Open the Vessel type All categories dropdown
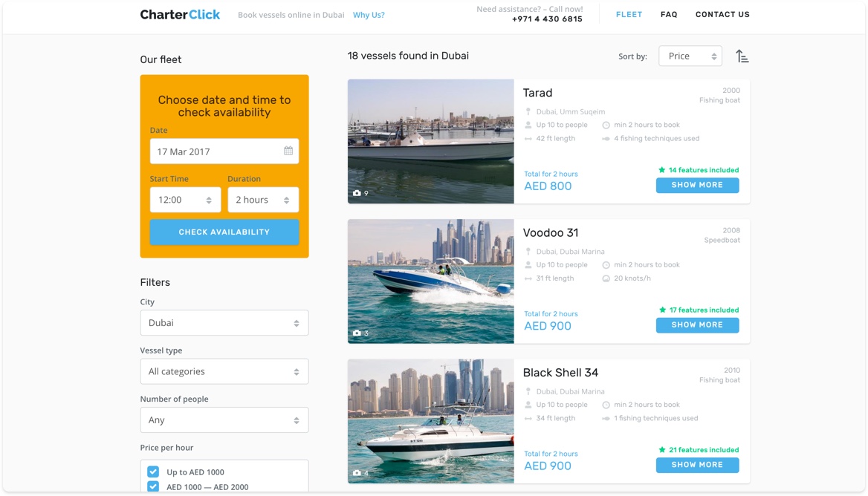 pos(224,371)
